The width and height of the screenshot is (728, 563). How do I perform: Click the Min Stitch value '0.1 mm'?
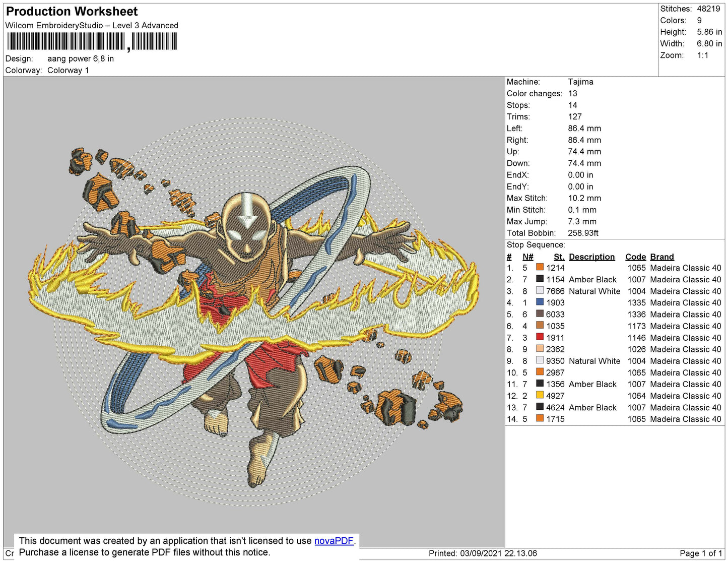pos(582,210)
